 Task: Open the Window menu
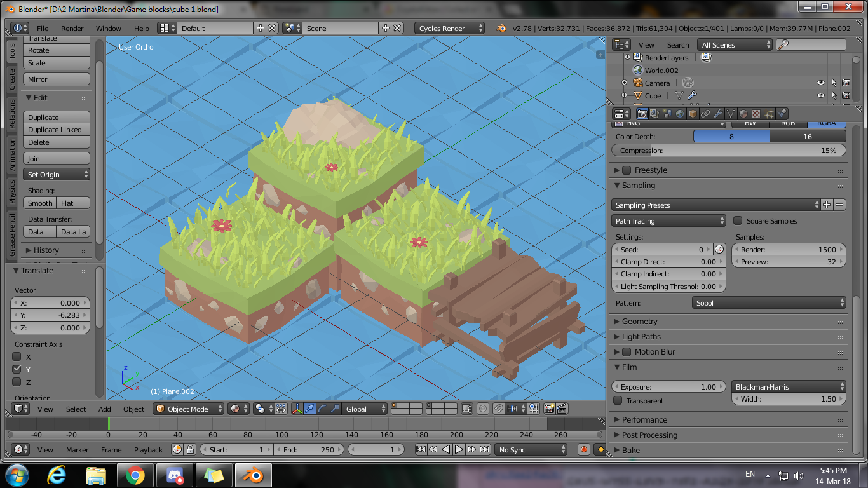click(109, 29)
